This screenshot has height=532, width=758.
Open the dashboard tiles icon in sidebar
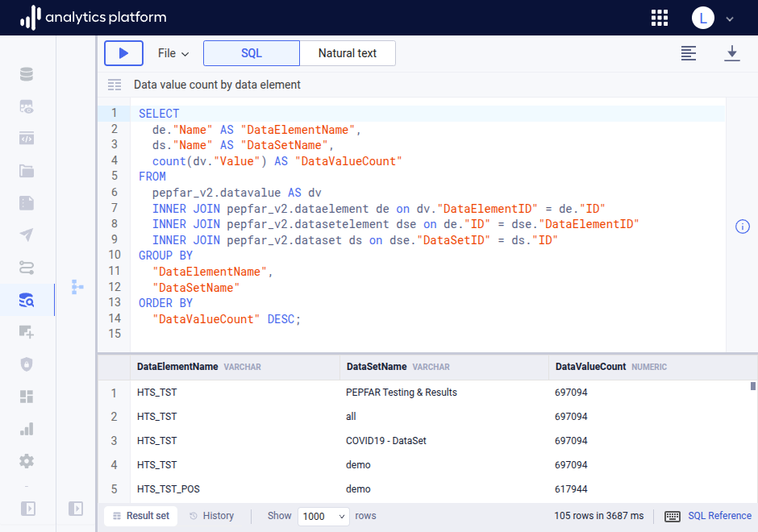click(27, 397)
